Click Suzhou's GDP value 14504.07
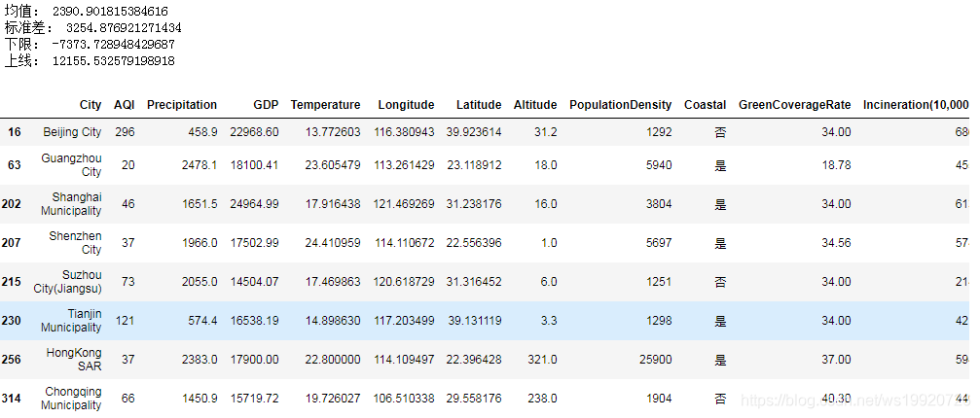The image size is (980, 418). coord(254,282)
